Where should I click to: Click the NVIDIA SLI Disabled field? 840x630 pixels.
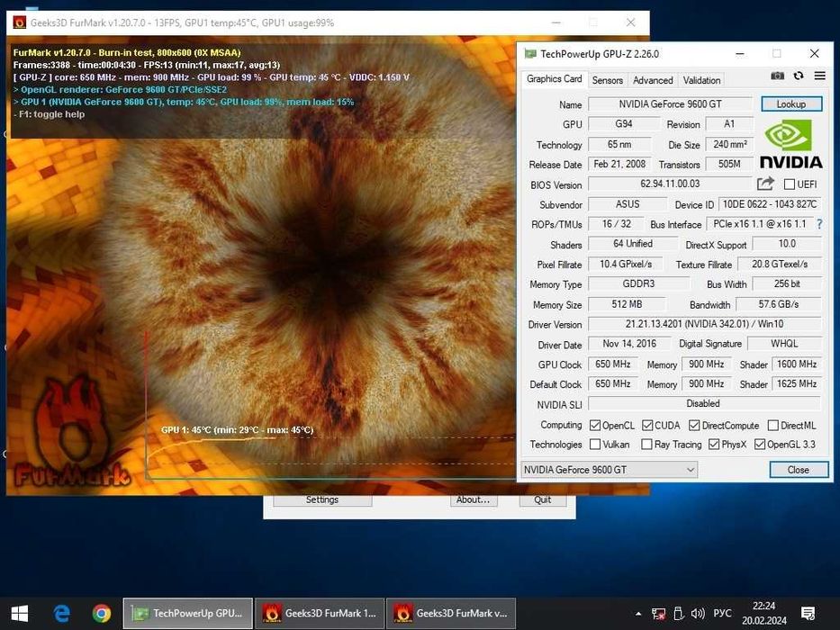point(704,403)
